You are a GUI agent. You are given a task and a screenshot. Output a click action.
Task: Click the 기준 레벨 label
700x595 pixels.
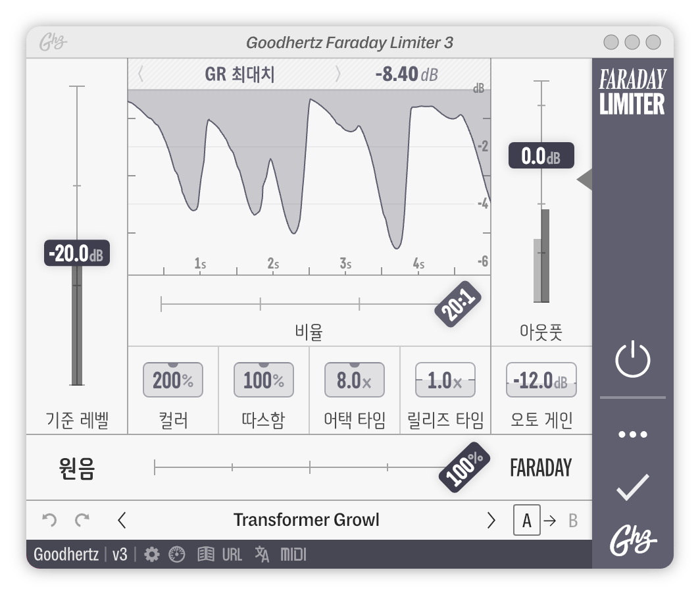click(77, 420)
